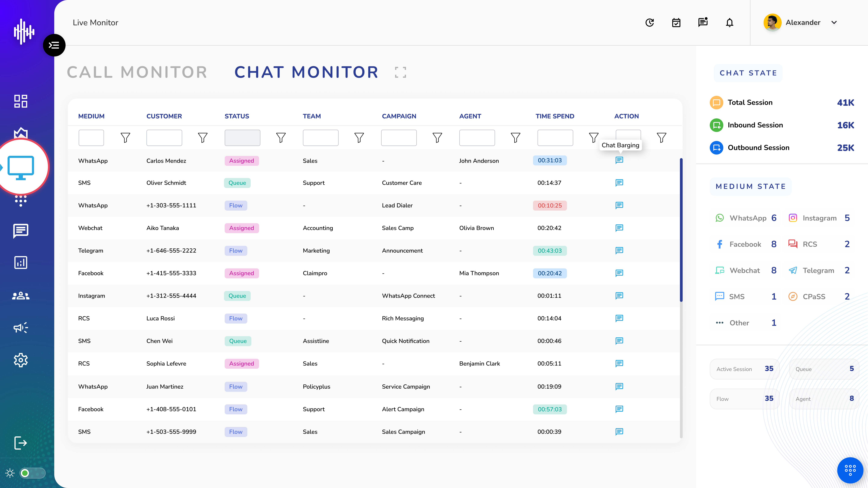Viewport: 868px width, 488px height.
Task: Click the Inbound Session entry
Action: 782,125
